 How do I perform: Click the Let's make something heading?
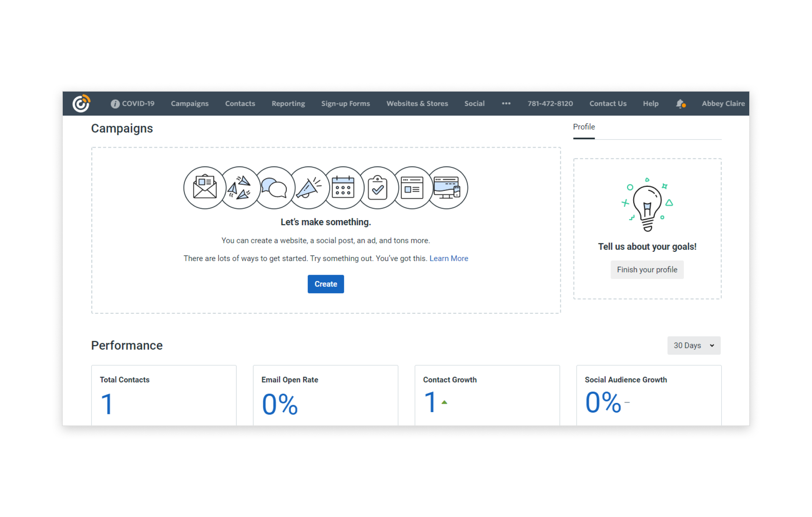point(326,222)
